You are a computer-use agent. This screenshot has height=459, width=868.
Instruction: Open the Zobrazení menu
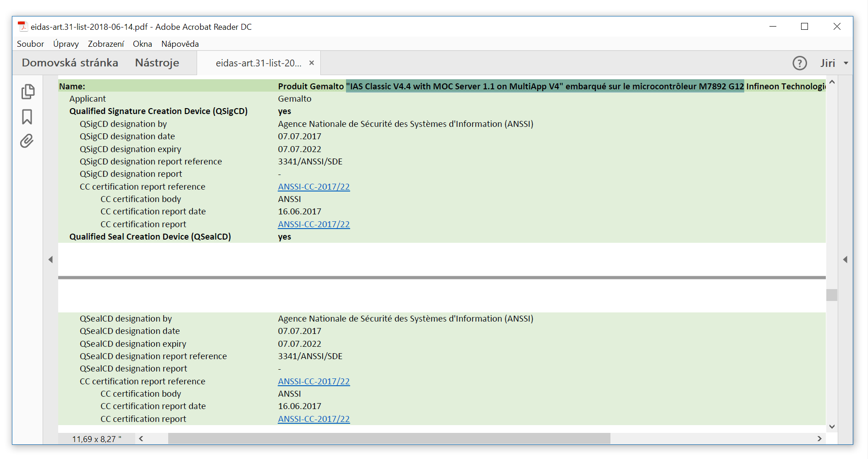pos(106,44)
